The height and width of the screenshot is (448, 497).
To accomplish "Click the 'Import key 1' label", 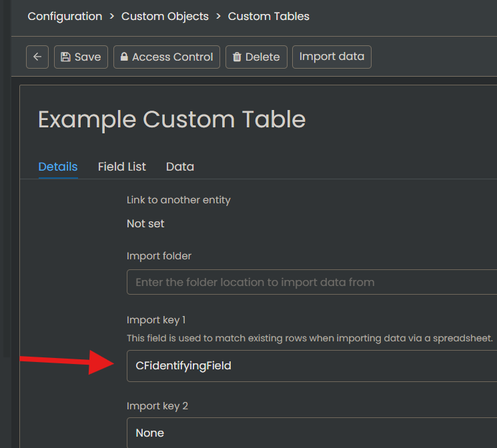I will coord(156,320).
